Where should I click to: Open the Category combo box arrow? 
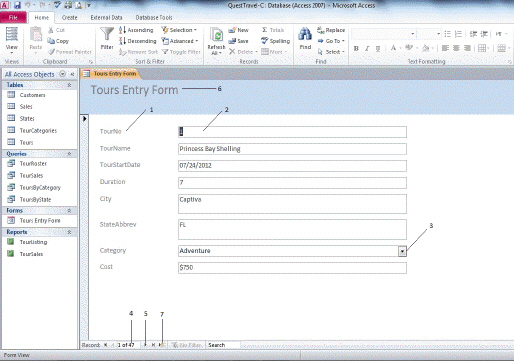[402, 251]
